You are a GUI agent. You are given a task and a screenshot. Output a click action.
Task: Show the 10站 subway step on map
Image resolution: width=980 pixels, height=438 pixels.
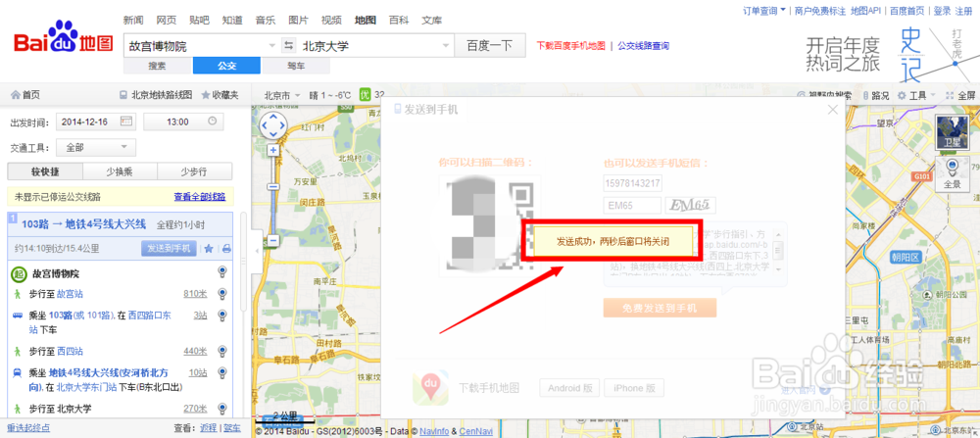coord(221,373)
